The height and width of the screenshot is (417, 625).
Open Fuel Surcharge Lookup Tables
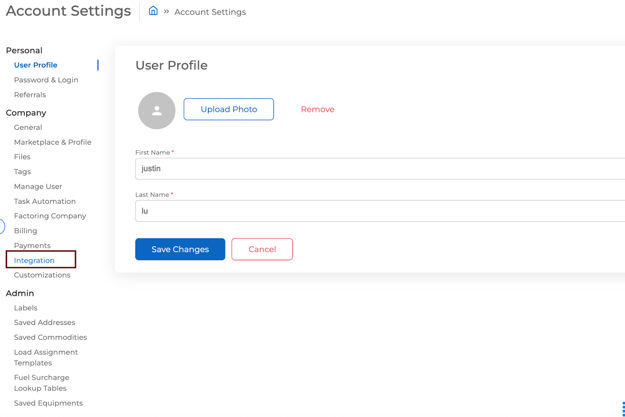point(41,383)
